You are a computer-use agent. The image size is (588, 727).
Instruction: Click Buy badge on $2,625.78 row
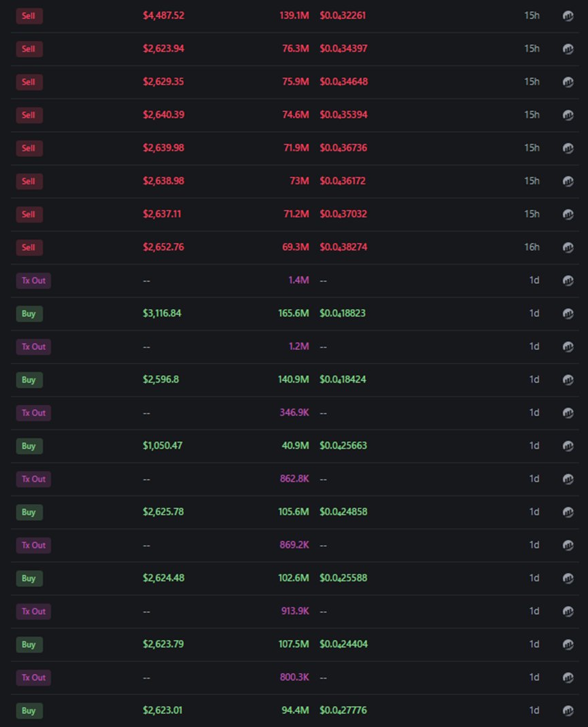coord(29,512)
